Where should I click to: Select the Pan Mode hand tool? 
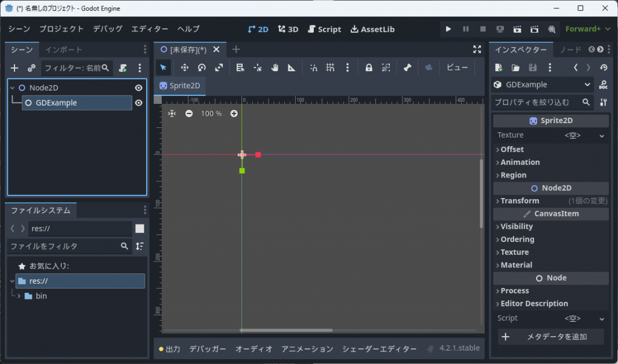pyautogui.click(x=275, y=68)
